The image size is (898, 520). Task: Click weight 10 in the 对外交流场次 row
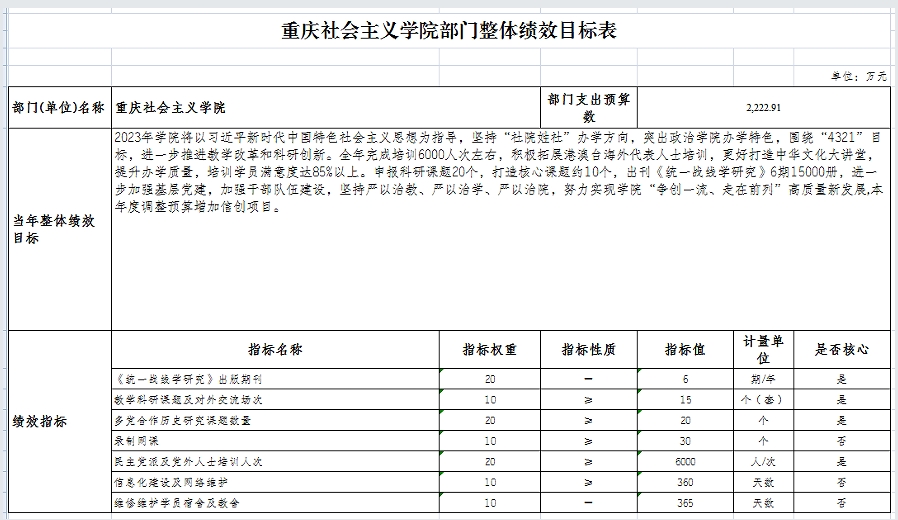tap(490, 400)
